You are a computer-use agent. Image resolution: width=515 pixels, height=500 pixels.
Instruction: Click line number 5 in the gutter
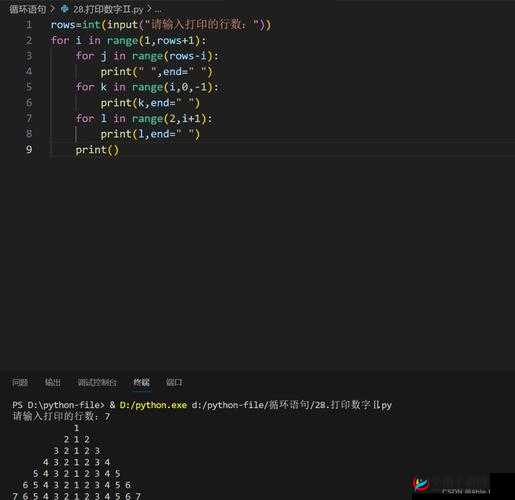tap(29, 87)
